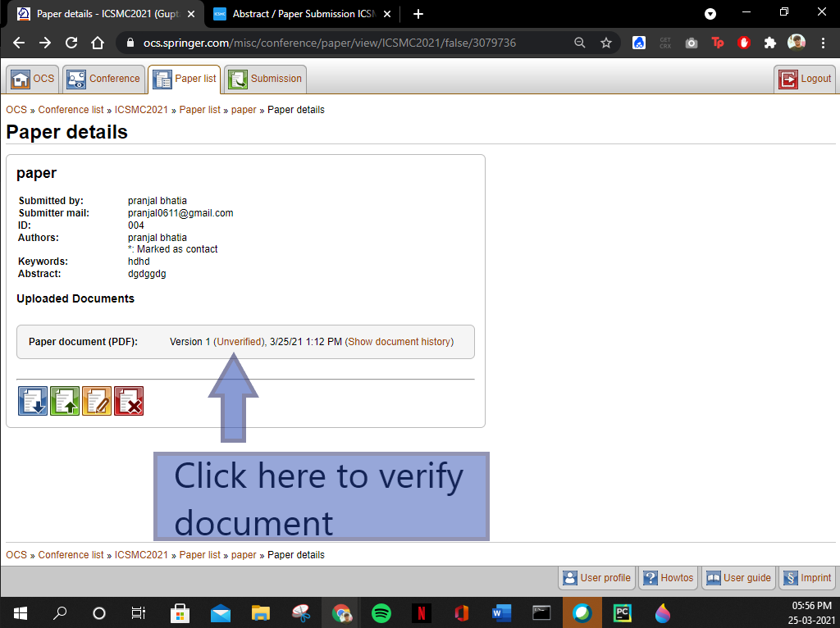This screenshot has width=840, height=628.
Task: Open the tab search dropdown arrow
Action: pos(710,14)
